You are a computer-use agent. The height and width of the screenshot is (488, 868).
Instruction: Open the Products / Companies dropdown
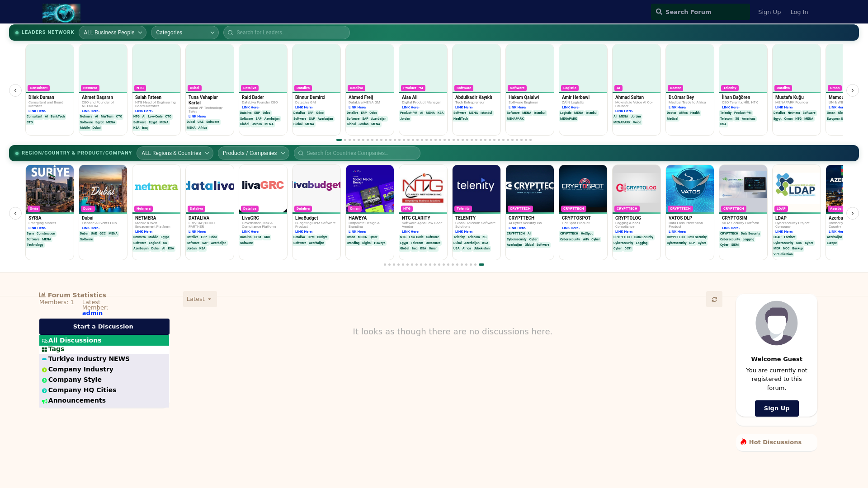click(x=254, y=153)
